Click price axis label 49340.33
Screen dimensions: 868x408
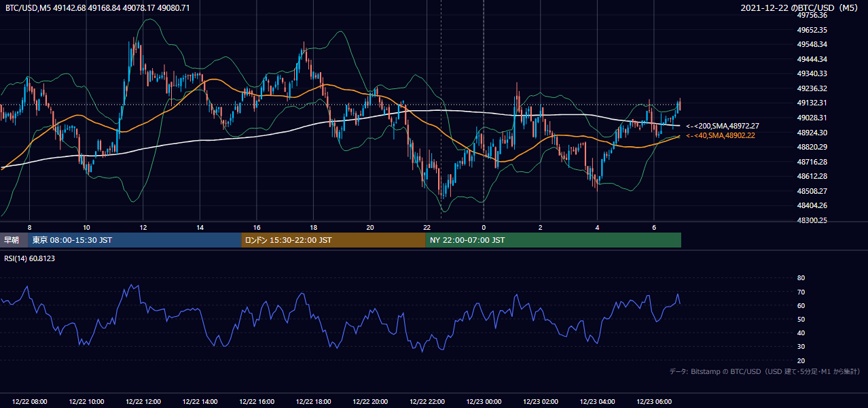tap(812, 73)
